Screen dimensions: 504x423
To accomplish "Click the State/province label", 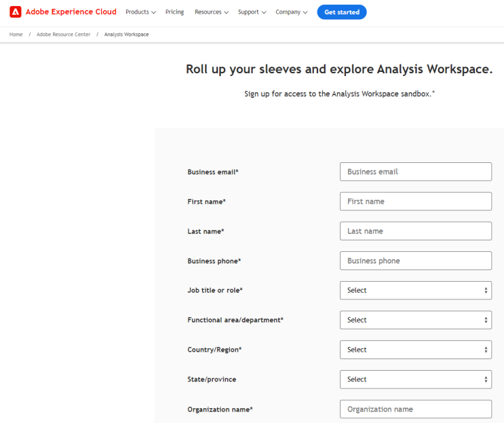I will coord(212,380).
